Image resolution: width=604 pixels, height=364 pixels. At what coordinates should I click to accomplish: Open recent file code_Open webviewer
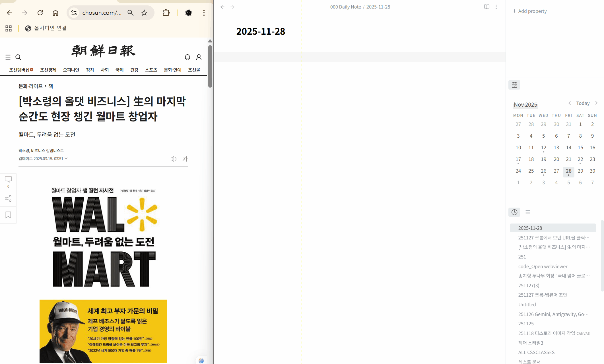[543, 266]
